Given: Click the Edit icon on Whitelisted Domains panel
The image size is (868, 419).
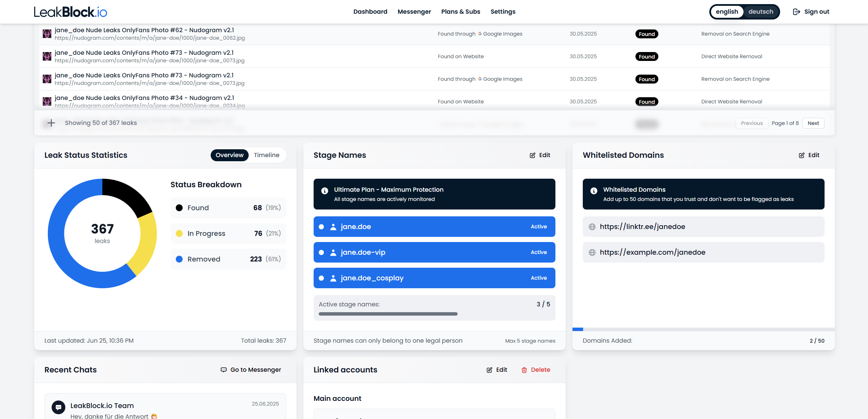Looking at the screenshot, I should click(x=802, y=155).
